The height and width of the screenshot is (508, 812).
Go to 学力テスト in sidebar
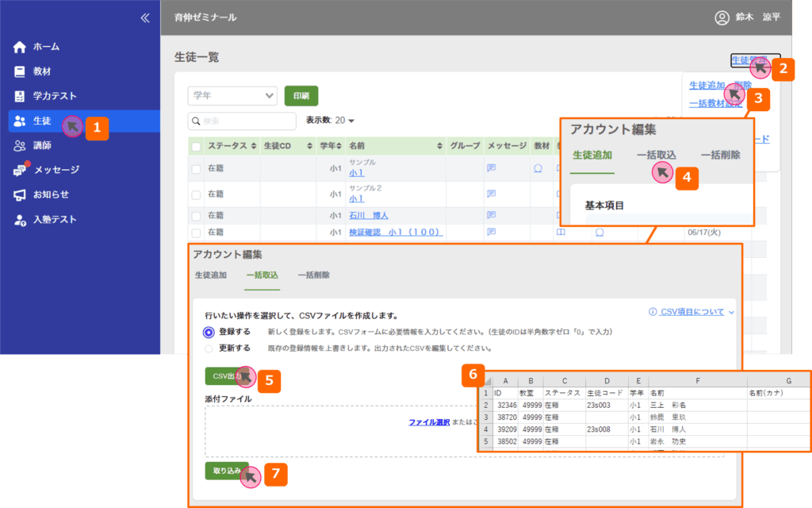tap(54, 96)
